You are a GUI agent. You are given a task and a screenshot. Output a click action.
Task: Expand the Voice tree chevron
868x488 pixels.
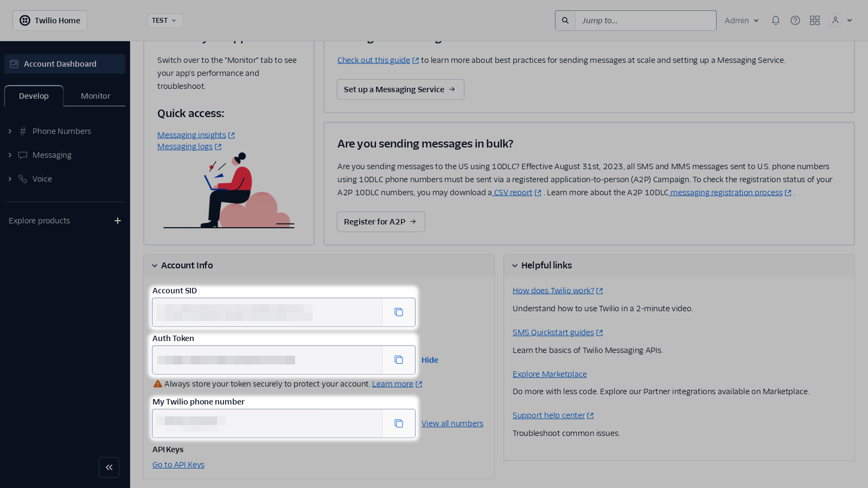pyautogui.click(x=10, y=179)
